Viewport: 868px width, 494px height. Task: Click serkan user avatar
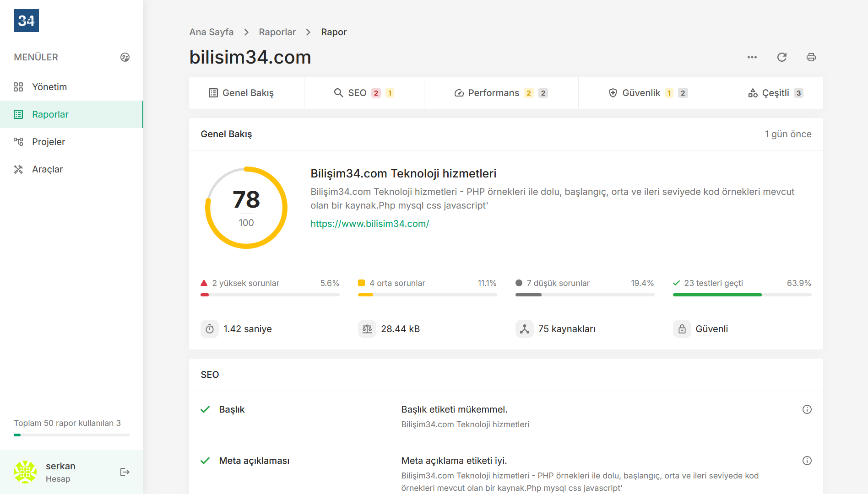25,472
